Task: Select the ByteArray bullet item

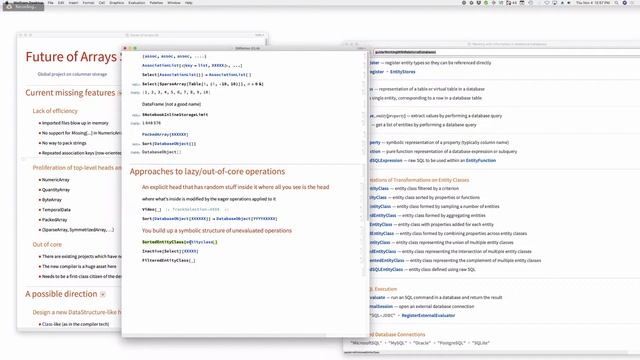Action: click(x=52, y=200)
